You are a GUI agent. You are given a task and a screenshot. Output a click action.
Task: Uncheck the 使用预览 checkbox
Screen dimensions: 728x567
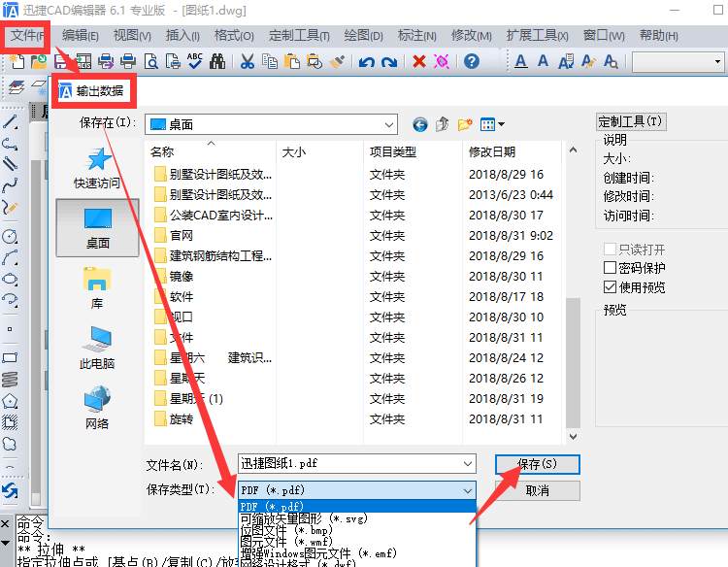pyautogui.click(x=611, y=286)
